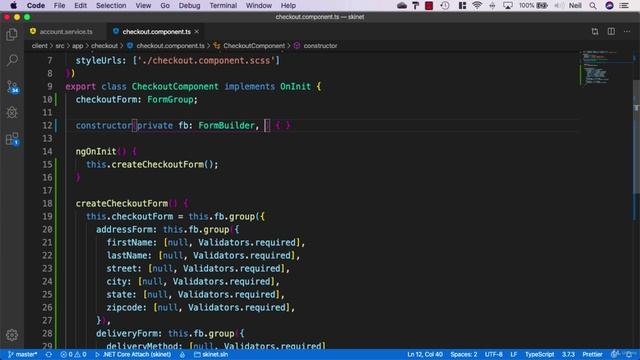Open Source Control view with 34 badge
The height and width of the screenshot is (360, 640).
[x=12, y=87]
